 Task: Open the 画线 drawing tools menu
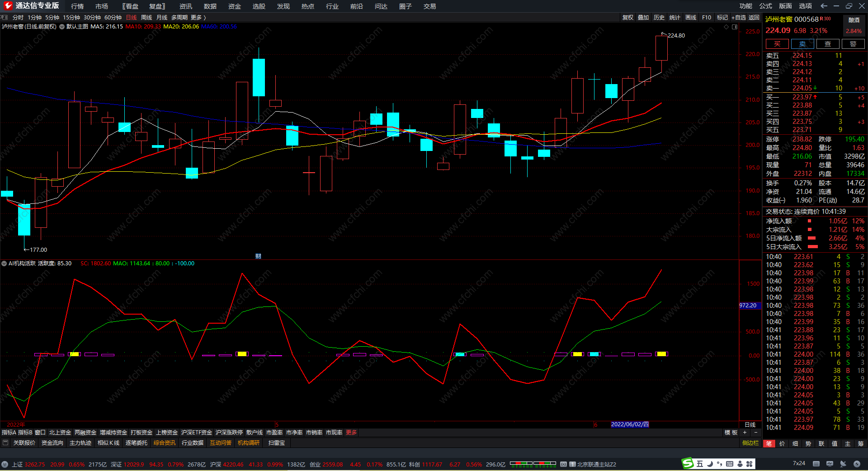coord(691,18)
